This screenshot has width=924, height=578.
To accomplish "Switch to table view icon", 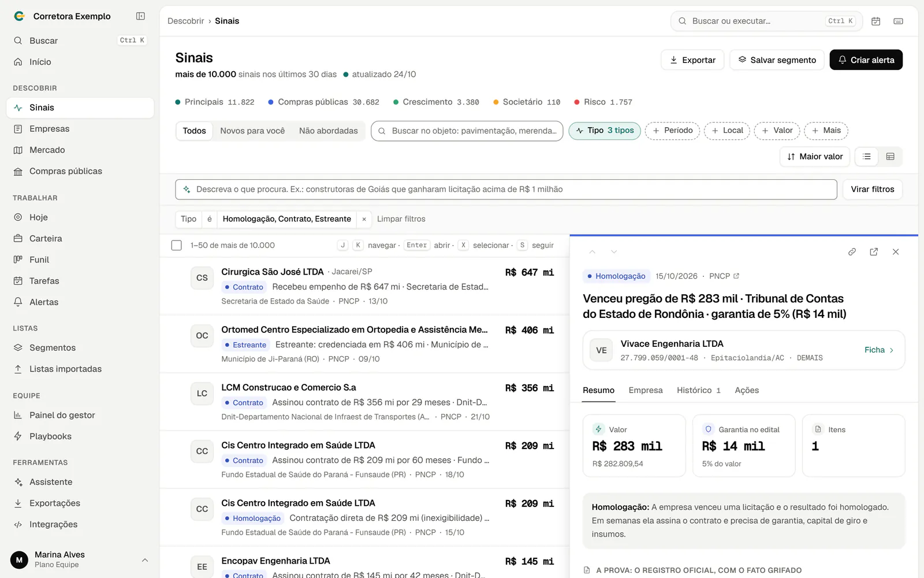I will click(x=890, y=157).
